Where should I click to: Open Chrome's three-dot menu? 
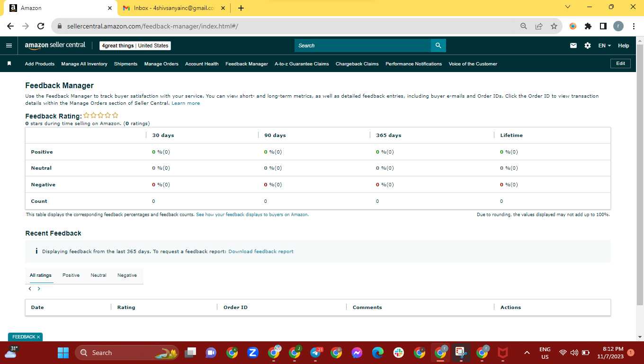pos(634,27)
